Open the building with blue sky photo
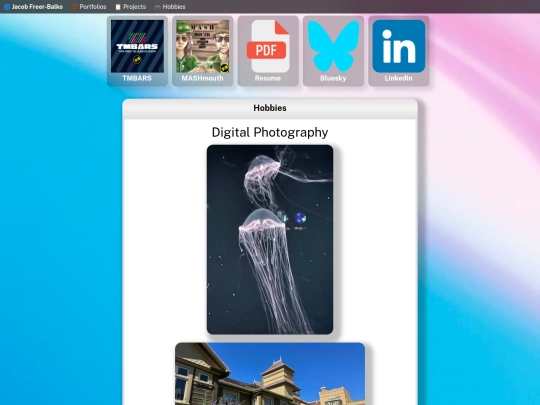The width and height of the screenshot is (540, 405). [270, 374]
